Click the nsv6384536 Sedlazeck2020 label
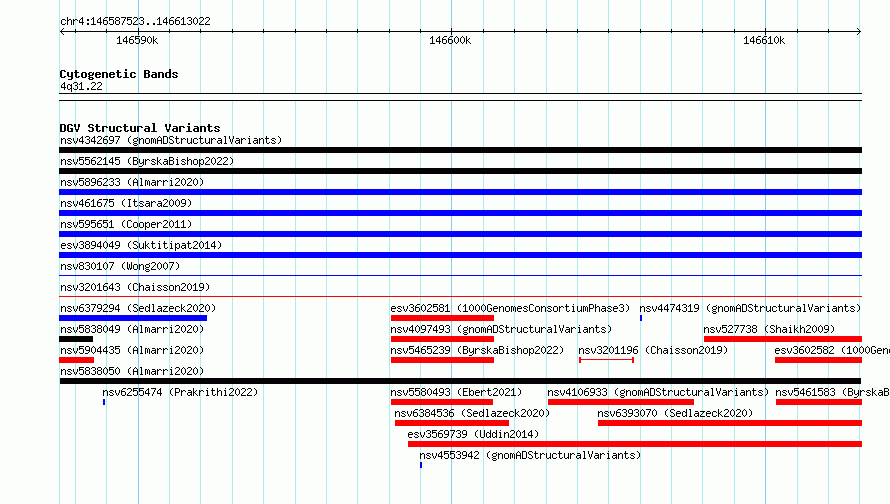 472,413
